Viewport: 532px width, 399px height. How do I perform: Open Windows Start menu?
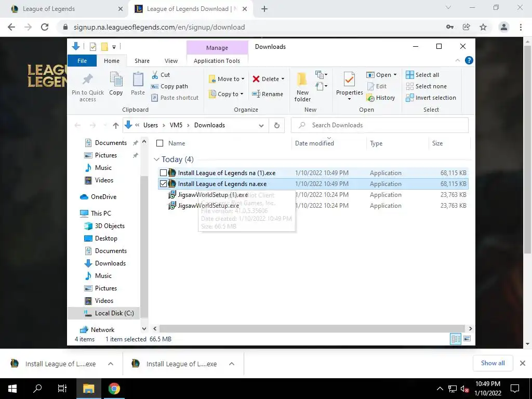(12, 389)
